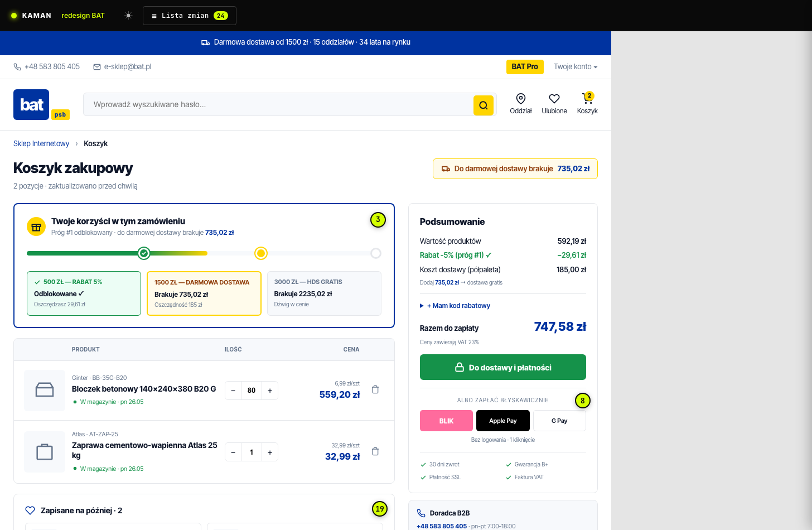Click the truck icon in blue promo banner
812x530 pixels.
pos(206,42)
